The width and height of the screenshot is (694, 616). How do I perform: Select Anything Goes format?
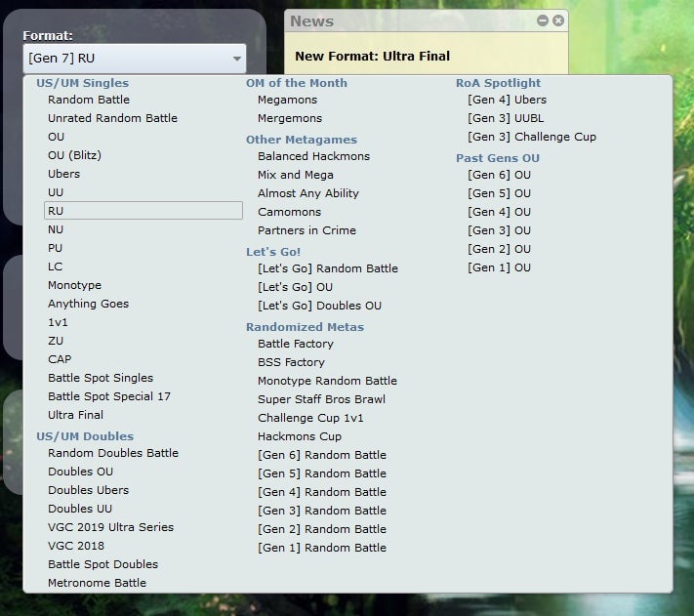click(88, 304)
